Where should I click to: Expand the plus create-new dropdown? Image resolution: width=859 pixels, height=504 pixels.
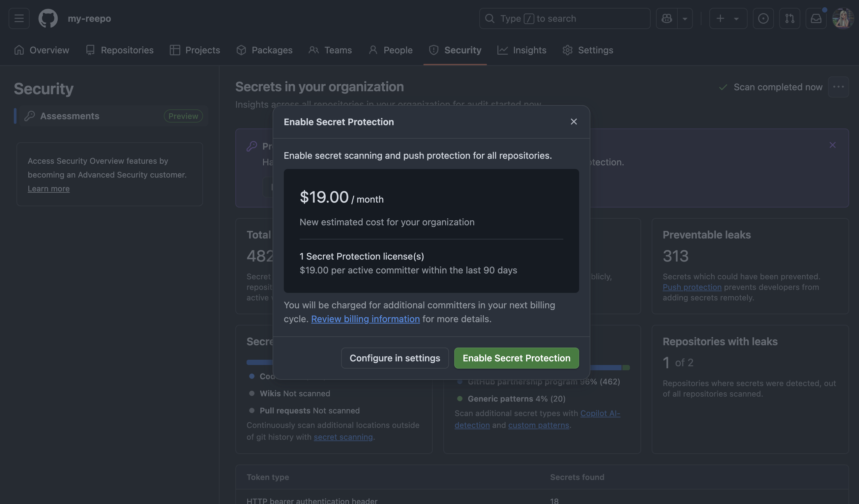[x=728, y=18]
